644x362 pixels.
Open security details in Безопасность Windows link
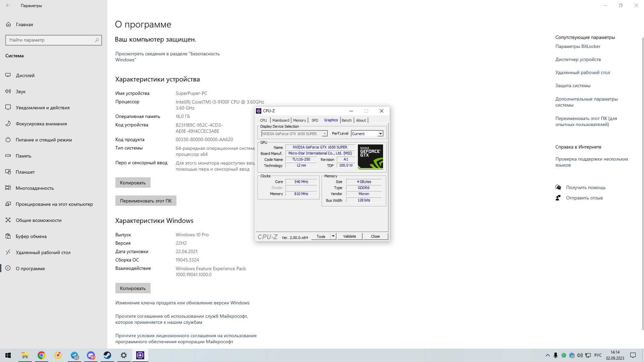pyautogui.click(x=167, y=57)
